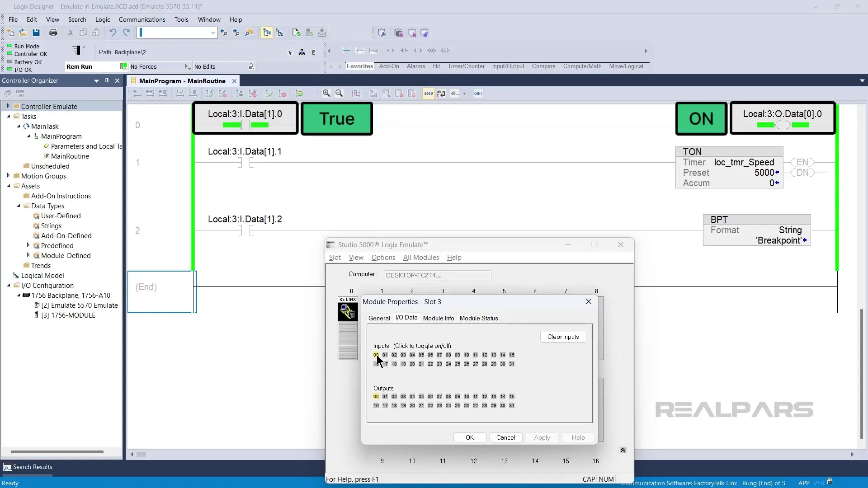Insert an Examine On contact instruction icon
868x488 pixels.
(x=391, y=51)
